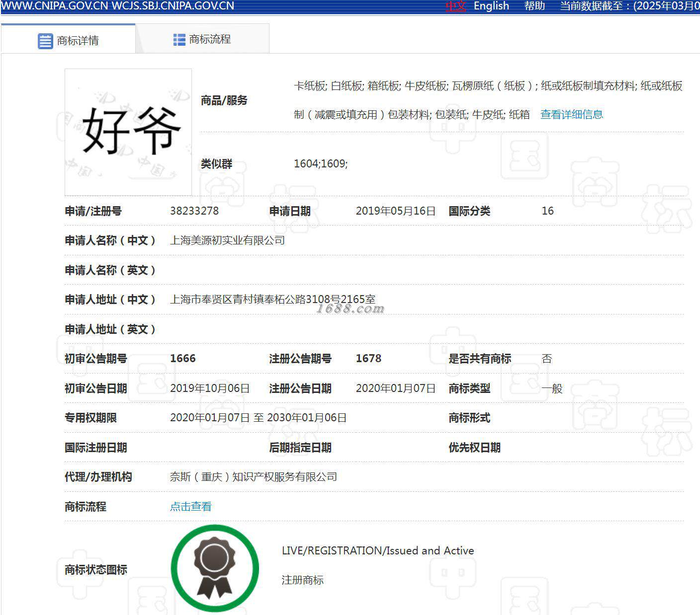Click exclusive right period 2020年01月07日 至 2030年01月06日
Screen dimensions: 700x615
[x=259, y=417]
